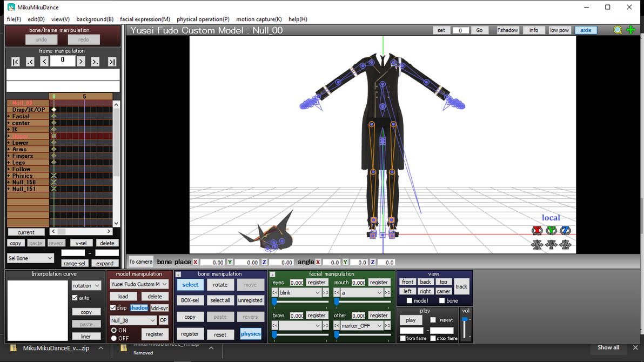Toggle the view bone checkbox
This screenshot has height=362, width=644.
click(441, 301)
